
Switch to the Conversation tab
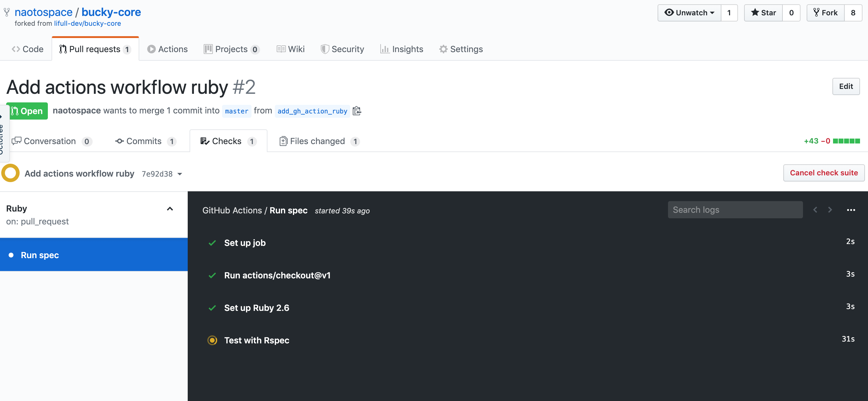[x=52, y=141]
